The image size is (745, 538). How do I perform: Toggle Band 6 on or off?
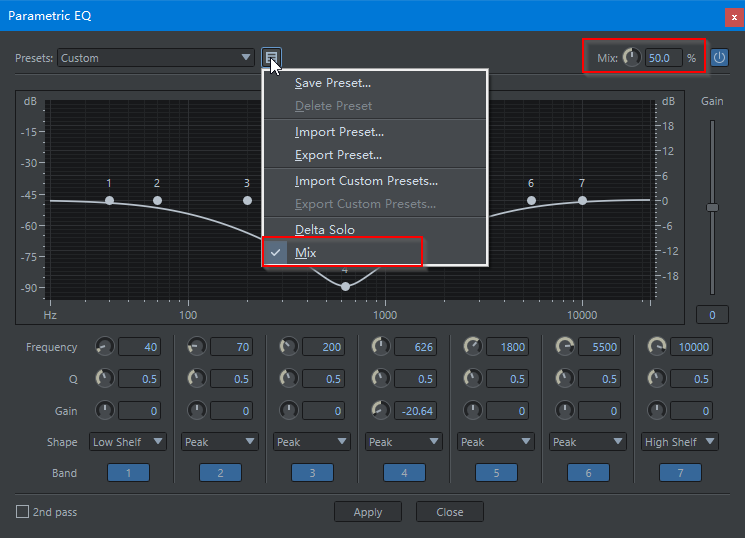click(588, 473)
